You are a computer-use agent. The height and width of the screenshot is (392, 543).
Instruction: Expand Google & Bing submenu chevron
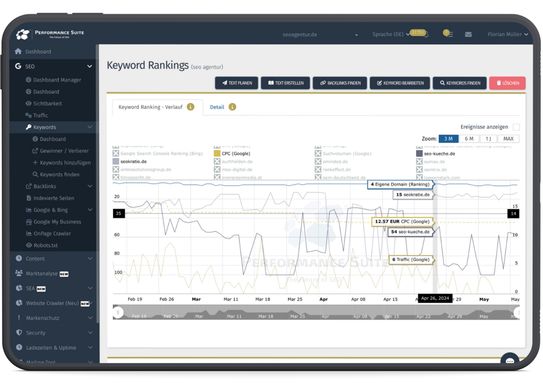coord(90,210)
